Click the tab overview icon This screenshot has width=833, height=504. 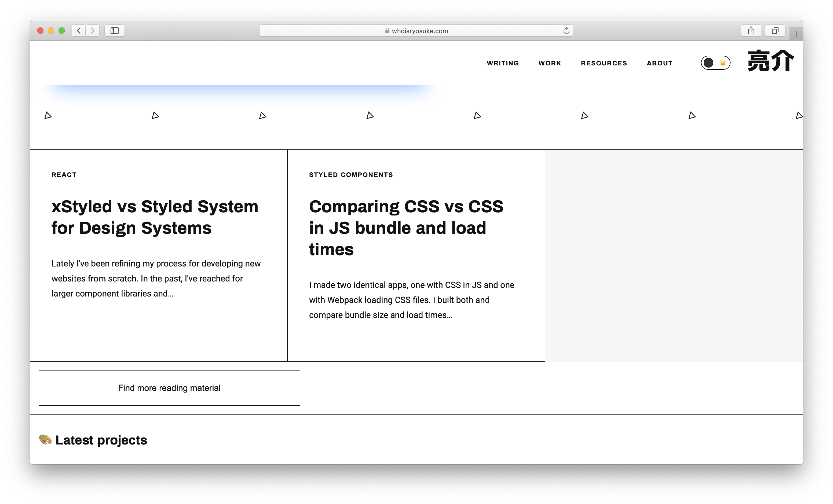tap(775, 30)
